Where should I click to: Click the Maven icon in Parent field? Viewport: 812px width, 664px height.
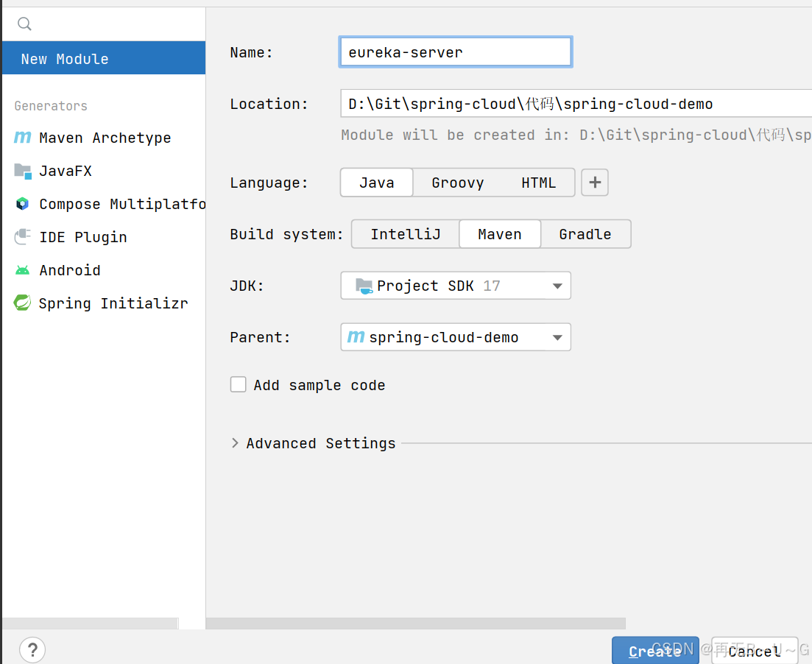356,336
